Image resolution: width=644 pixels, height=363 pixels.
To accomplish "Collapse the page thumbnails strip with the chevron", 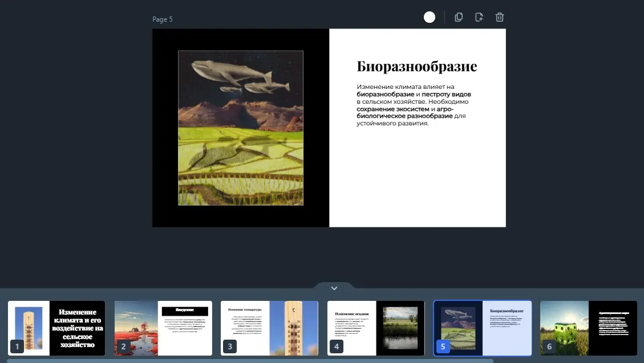I will 334,288.
